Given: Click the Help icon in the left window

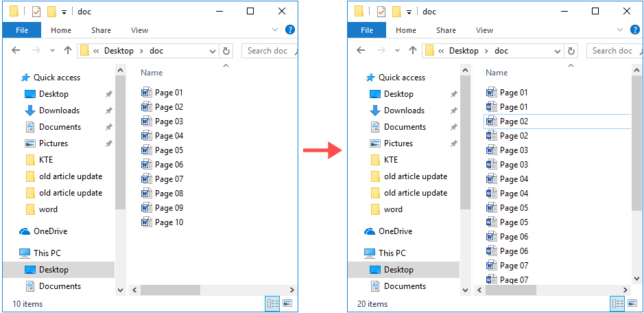Looking at the screenshot, I should point(290,30).
